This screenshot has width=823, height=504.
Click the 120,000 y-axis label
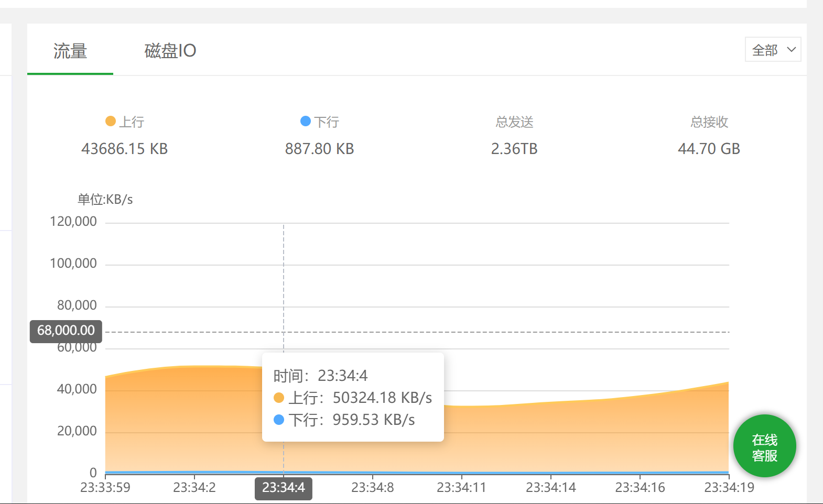[x=73, y=222]
